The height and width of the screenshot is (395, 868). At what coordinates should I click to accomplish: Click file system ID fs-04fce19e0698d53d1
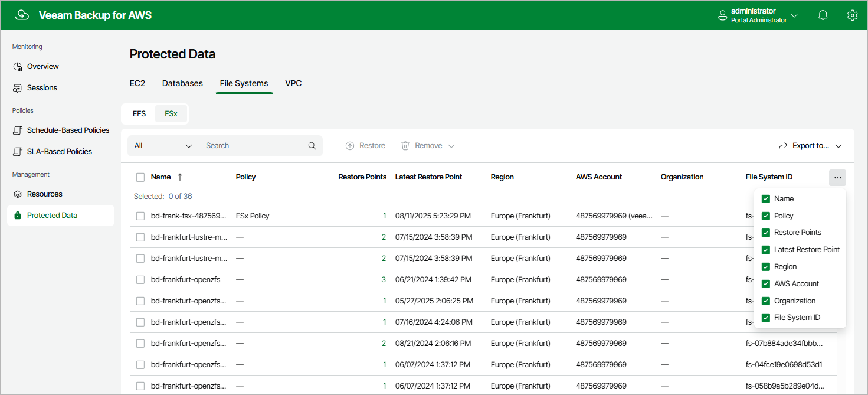(x=784, y=365)
